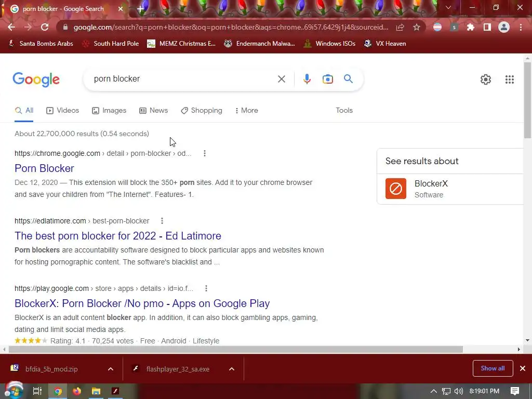
Task: Open downloaded flashplayer_32_sa.exe file
Action: point(178,369)
